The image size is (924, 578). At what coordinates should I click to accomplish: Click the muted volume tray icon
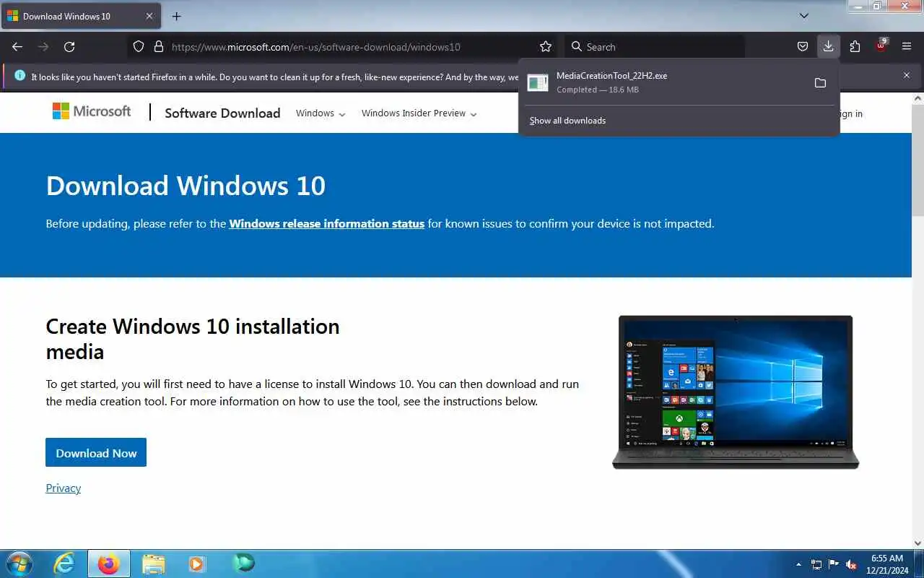click(852, 564)
